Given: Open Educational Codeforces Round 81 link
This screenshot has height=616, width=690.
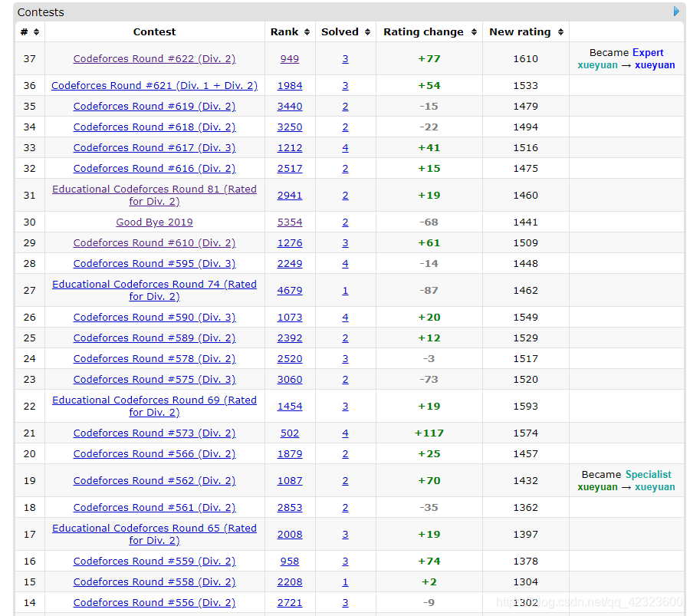Looking at the screenshot, I should (154, 195).
